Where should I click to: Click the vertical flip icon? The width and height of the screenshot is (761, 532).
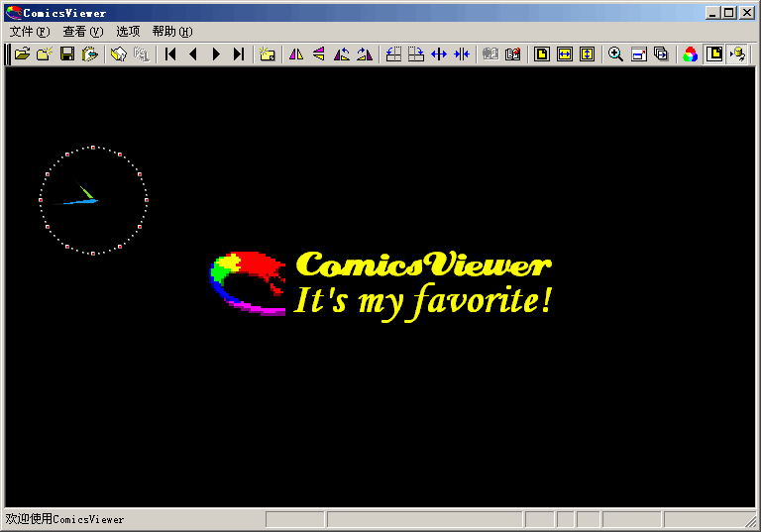(x=319, y=54)
